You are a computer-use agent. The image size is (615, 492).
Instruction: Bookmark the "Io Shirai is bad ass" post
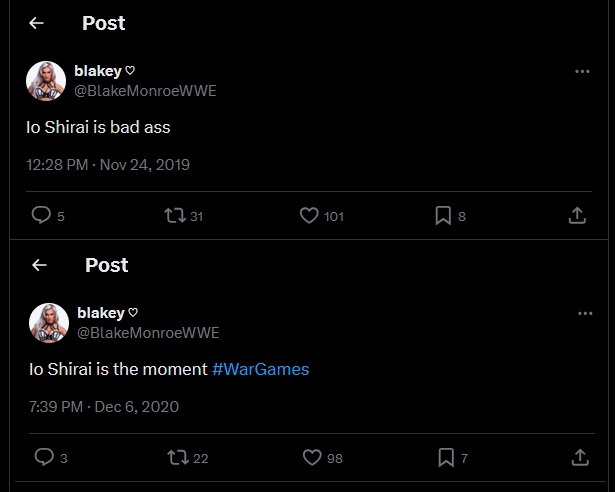443,215
